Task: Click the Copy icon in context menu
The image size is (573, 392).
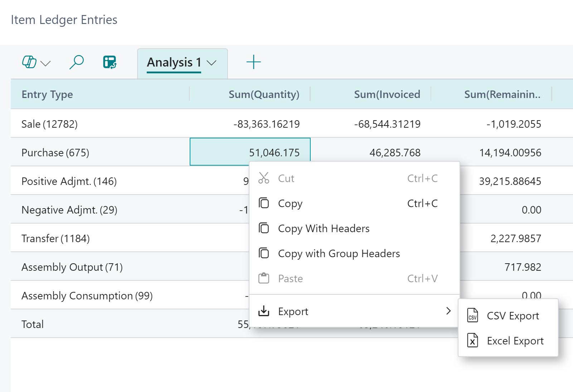Action: (x=264, y=203)
